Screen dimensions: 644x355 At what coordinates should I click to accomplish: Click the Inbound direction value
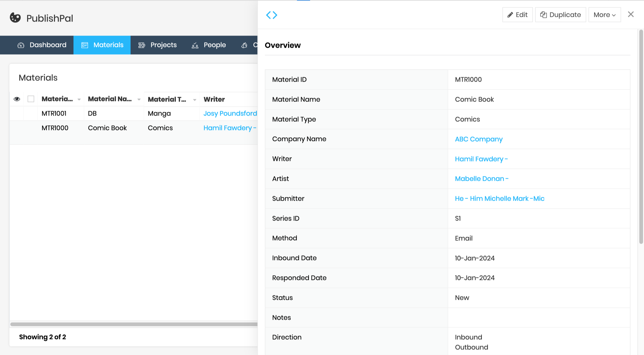pyautogui.click(x=468, y=337)
